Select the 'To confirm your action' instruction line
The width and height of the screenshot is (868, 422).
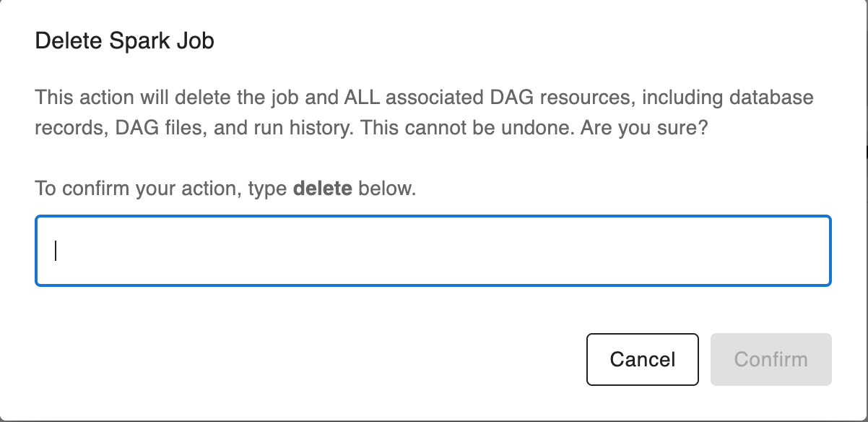click(225, 189)
